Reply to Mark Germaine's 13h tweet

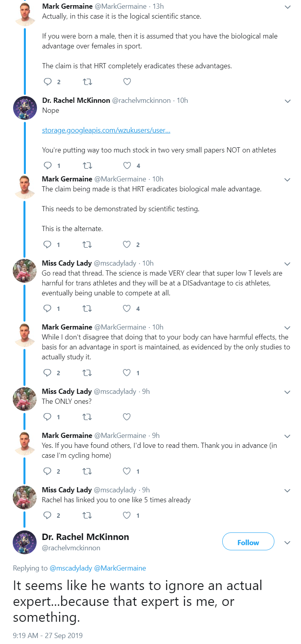48,82
